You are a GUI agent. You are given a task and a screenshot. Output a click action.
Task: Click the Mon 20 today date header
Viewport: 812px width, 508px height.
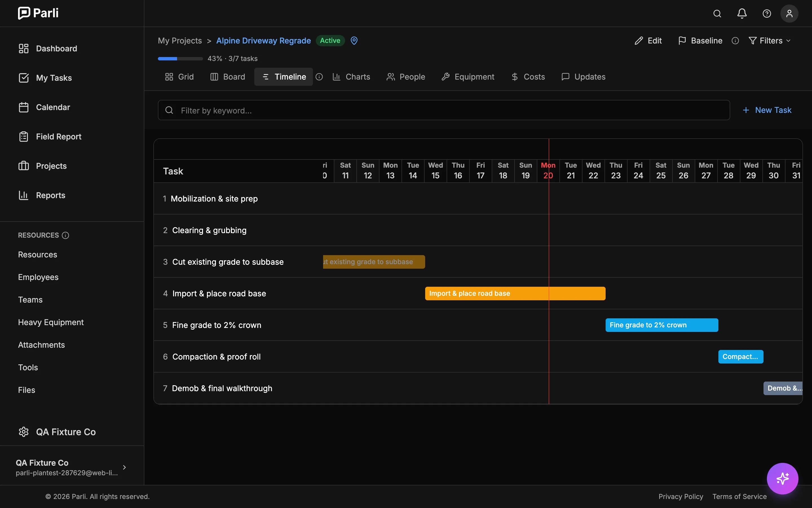coord(548,171)
